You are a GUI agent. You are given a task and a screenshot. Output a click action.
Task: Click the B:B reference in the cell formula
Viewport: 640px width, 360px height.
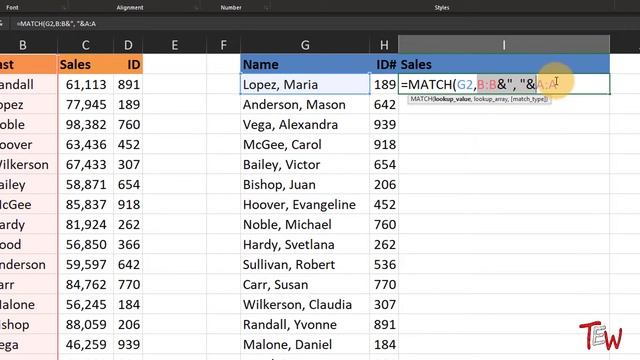[x=487, y=84]
